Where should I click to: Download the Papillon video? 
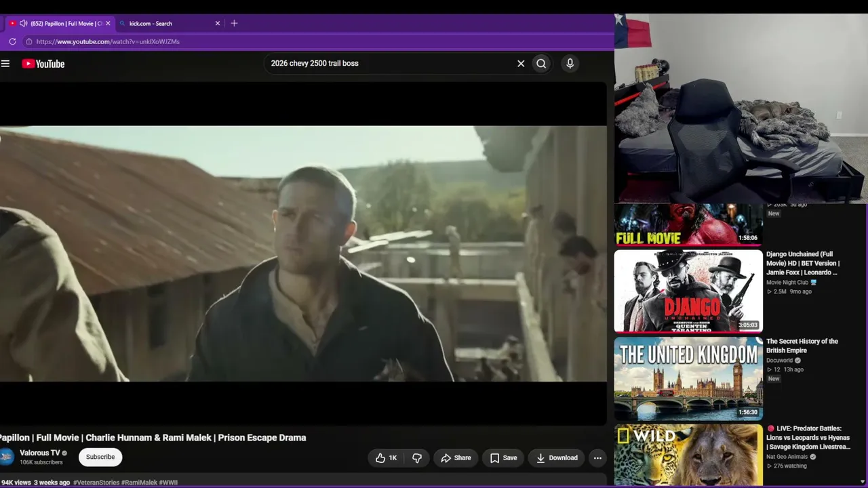point(557,458)
